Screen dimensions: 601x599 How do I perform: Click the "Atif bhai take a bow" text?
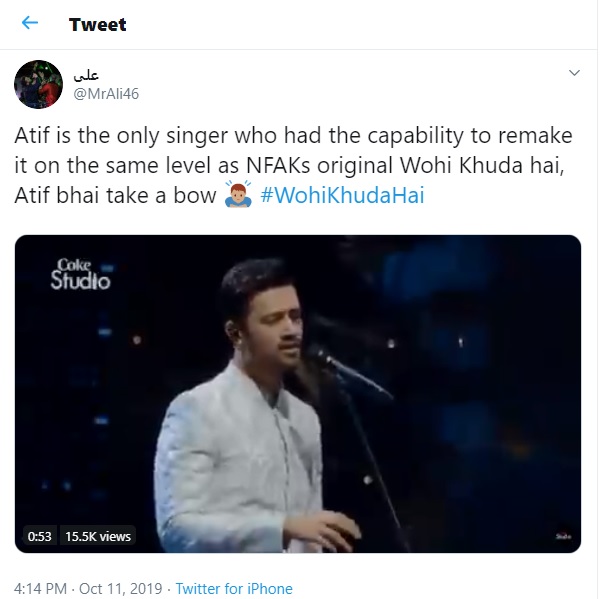point(114,195)
